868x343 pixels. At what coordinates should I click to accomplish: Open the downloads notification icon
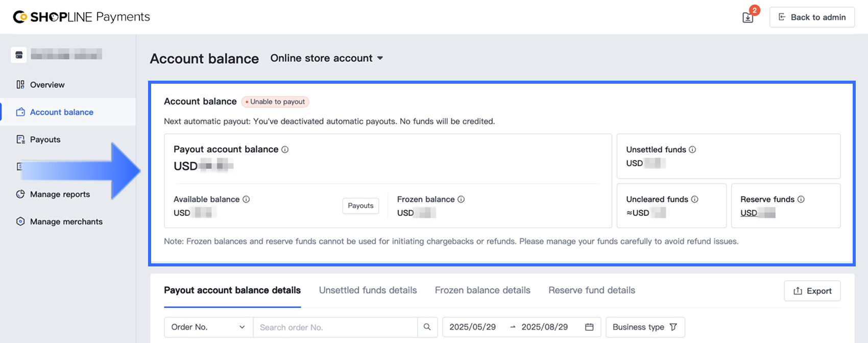[748, 17]
